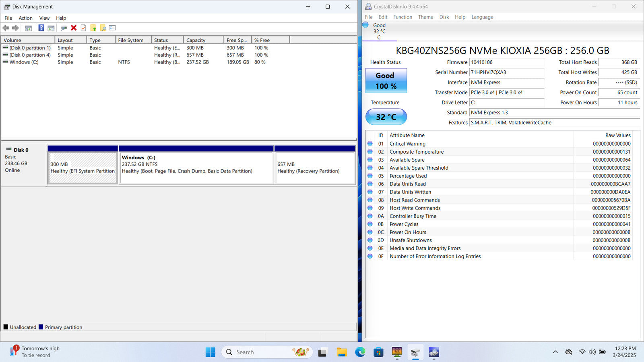This screenshot has height=362, width=644.
Task: Click the disk connect/rescan toolbar icon
Action: tap(64, 28)
